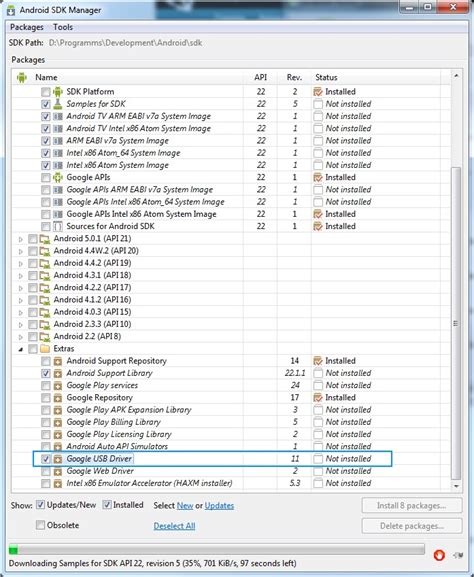The height and width of the screenshot is (577, 474).
Task: Click the Android 2.2 (API 8) folder icon
Action: [x=45, y=336]
